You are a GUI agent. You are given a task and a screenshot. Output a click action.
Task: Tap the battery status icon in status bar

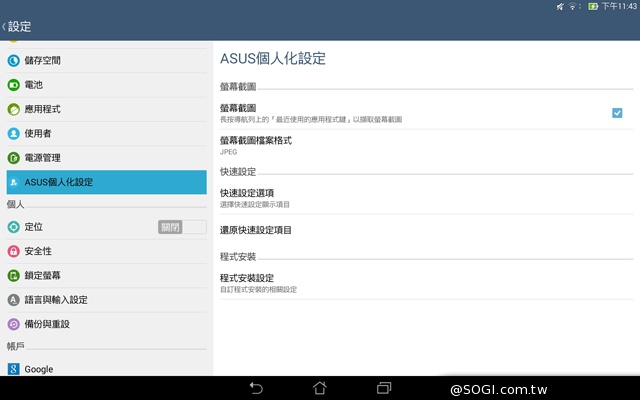pyautogui.click(x=593, y=6)
